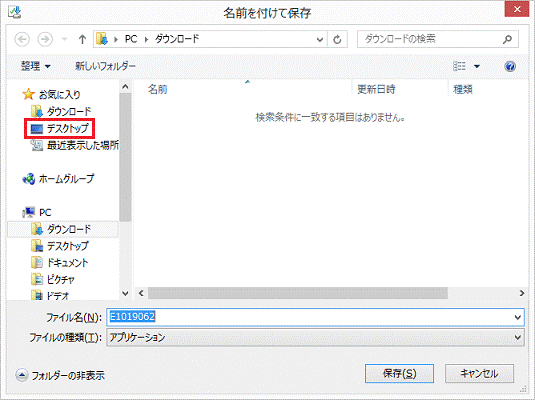Select お気に入り in navigation pane
Viewport: 535px width, 400px height.
click(59, 95)
